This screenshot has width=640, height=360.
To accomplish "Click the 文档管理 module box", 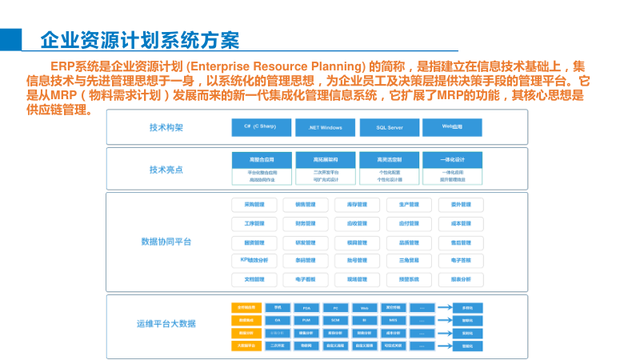I will coord(254,280).
